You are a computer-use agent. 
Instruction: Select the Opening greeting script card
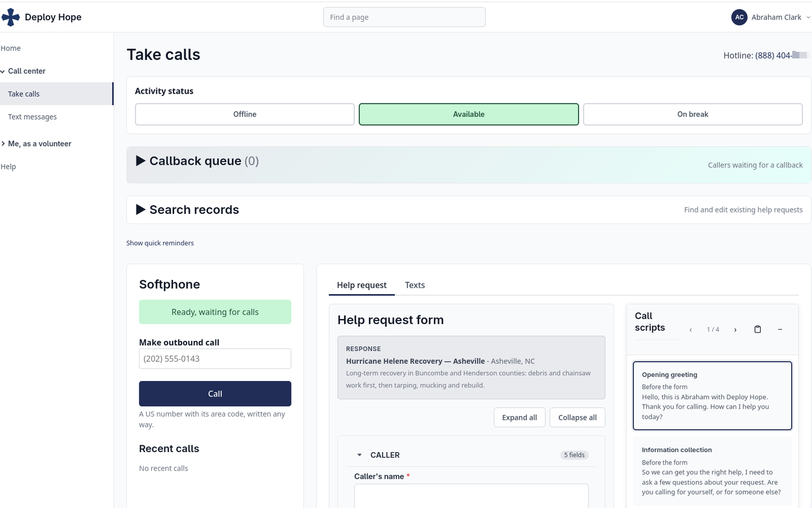pos(712,396)
